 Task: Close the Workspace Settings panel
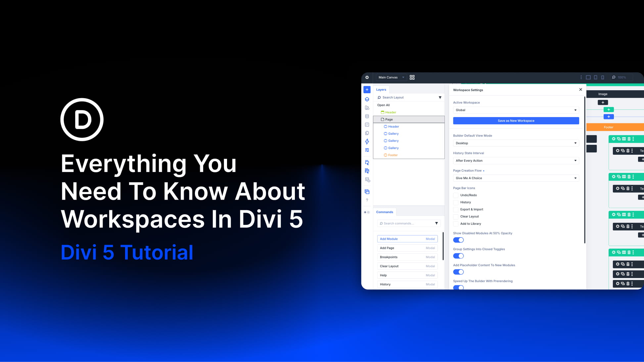(580, 90)
